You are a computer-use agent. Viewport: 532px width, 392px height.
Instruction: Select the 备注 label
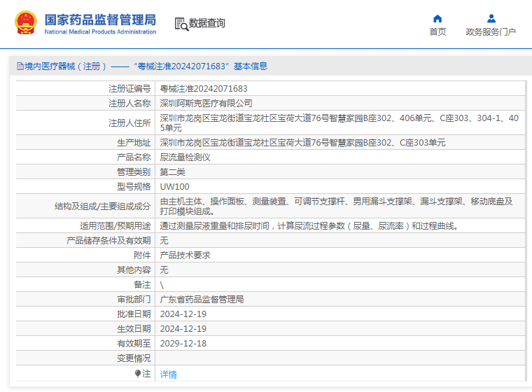pyautogui.click(x=142, y=284)
